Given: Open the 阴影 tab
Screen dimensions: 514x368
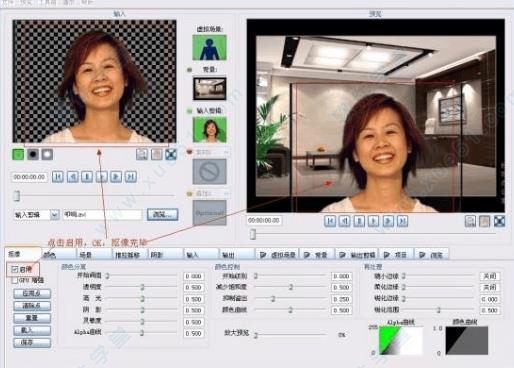Looking at the screenshot, I should point(165,255).
